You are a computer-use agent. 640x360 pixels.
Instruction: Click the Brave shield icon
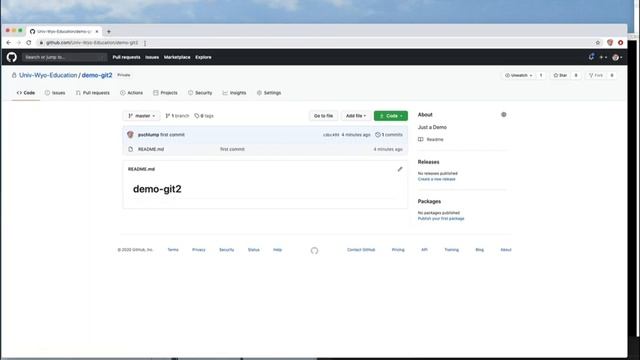[610, 42]
